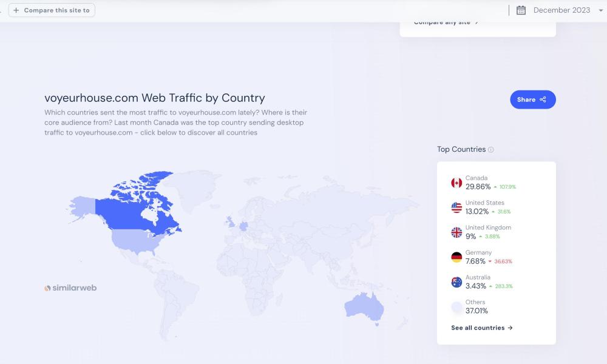Open the See all countries link
The height and width of the screenshot is (364, 607).
pos(482,328)
